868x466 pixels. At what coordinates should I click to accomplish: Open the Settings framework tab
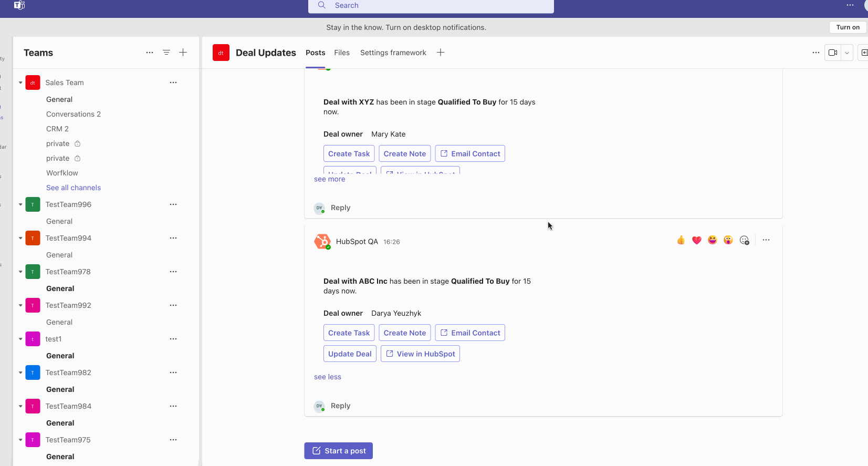pos(393,53)
